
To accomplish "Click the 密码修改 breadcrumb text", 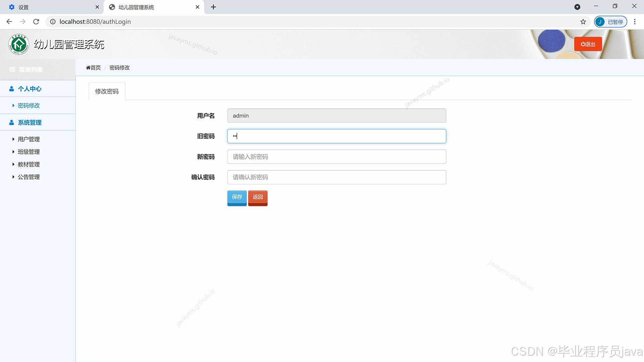I will click(119, 68).
